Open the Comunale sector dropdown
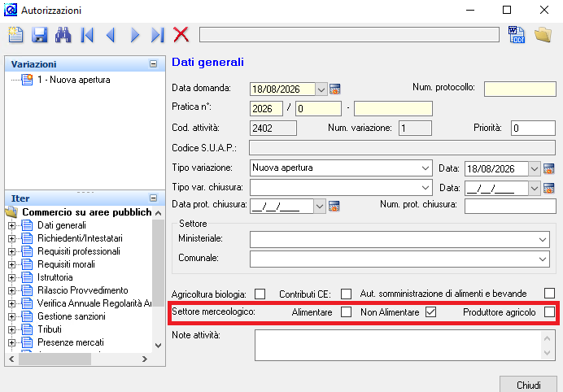Screen dimensions: 563x392 [543, 259]
